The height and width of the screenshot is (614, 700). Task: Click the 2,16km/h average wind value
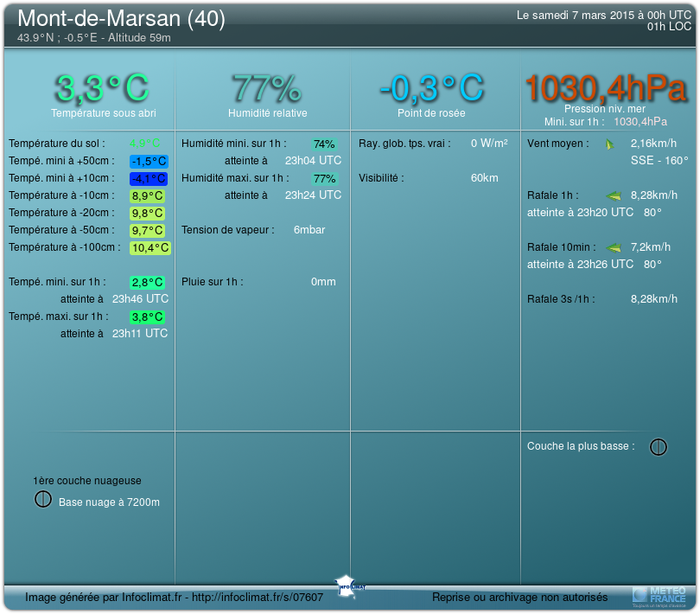[653, 144]
